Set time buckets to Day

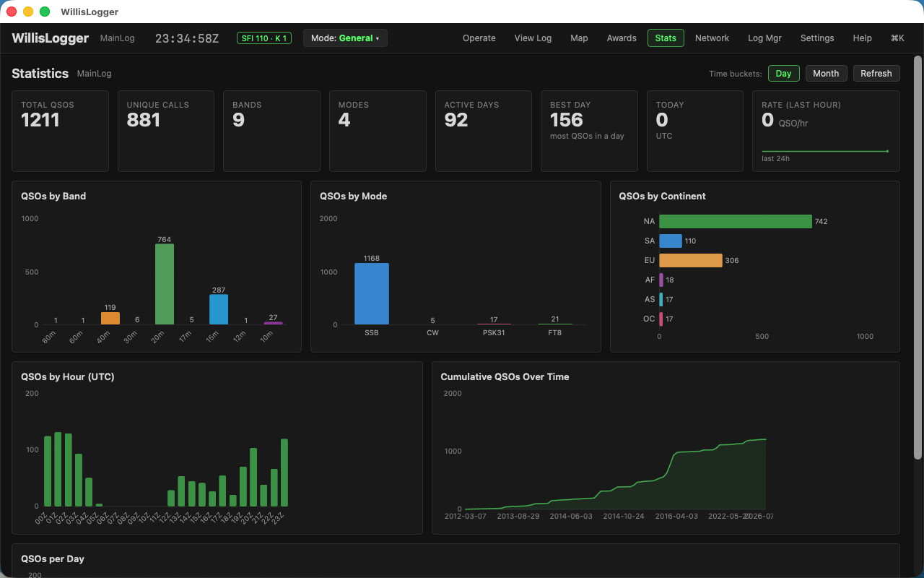pyautogui.click(x=783, y=74)
